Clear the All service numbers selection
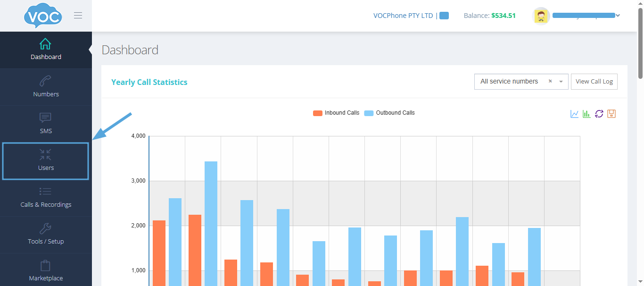Screen dimensions: 644x286 [x=550, y=81]
